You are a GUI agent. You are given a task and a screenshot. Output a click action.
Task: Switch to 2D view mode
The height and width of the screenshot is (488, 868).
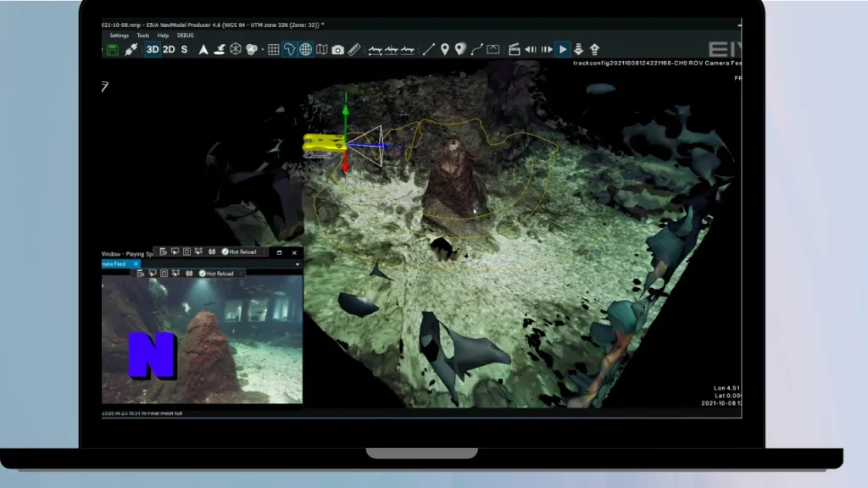click(169, 49)
